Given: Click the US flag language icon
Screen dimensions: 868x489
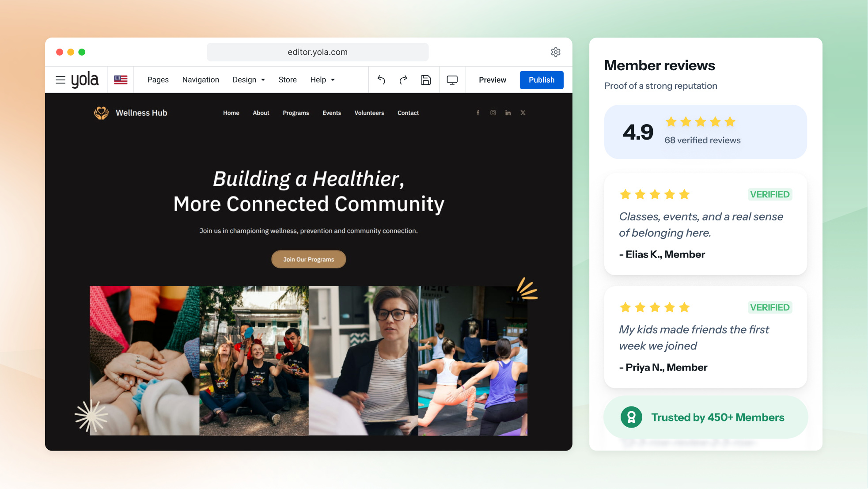Looking at the screenshot, I should tap(121, 80).
